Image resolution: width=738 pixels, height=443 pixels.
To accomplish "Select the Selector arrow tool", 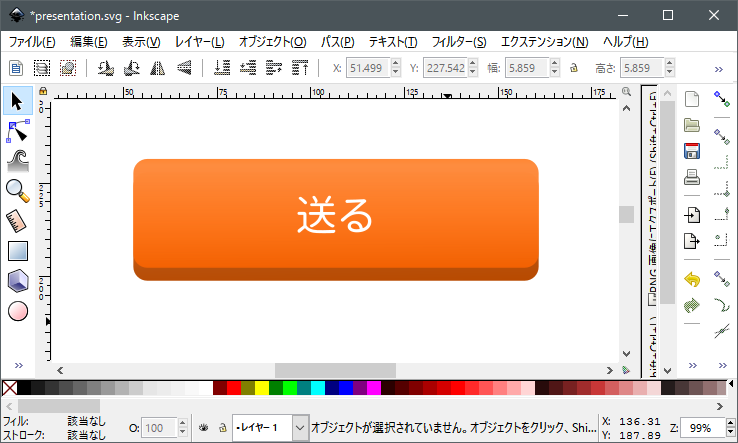I will tap(17, 101).
